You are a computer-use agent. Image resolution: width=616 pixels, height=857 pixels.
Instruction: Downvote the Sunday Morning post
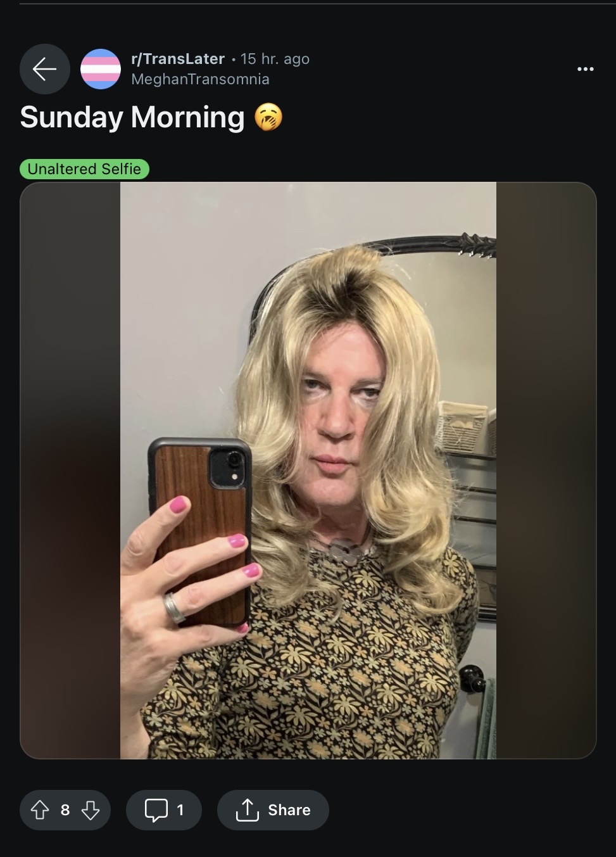pos(91,809)
